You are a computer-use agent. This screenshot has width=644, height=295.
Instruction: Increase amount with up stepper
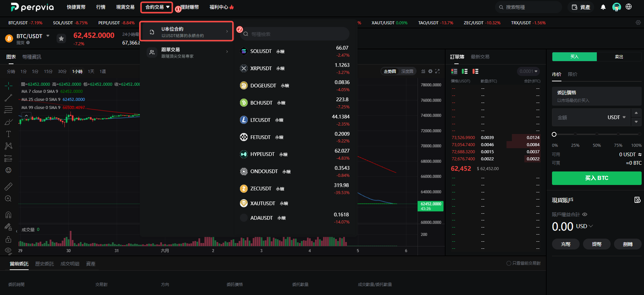click(636, 113)
